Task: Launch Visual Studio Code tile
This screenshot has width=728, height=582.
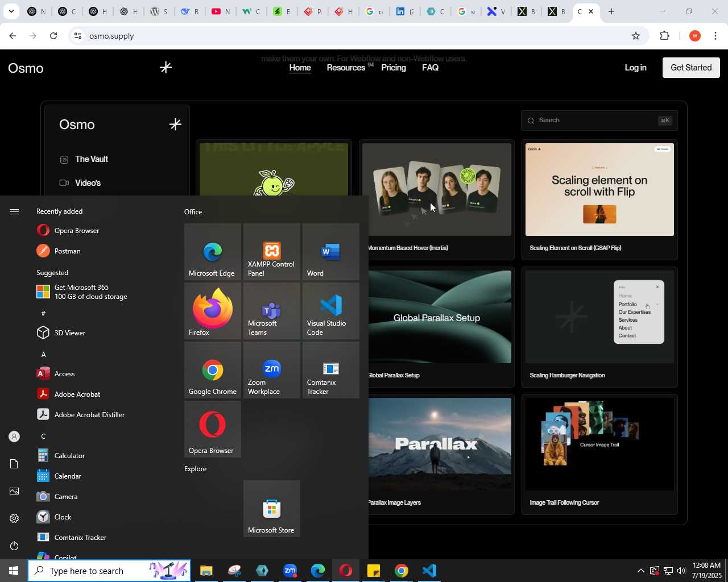Action: (331, 311)
